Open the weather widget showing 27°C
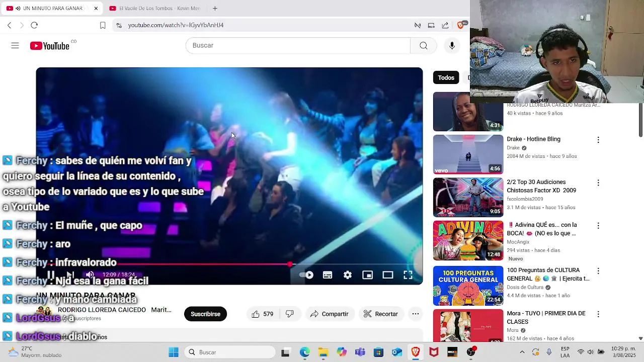This screenshot has width=644, height=362. [35, 352]
